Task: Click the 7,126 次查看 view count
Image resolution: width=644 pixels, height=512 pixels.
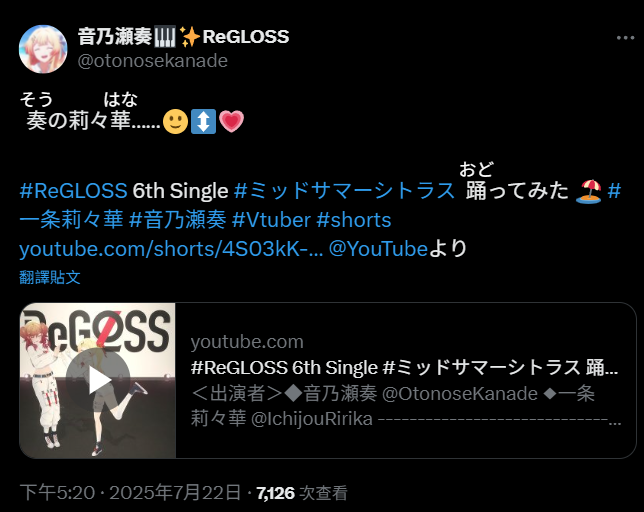Action: [x=302, y=493]
